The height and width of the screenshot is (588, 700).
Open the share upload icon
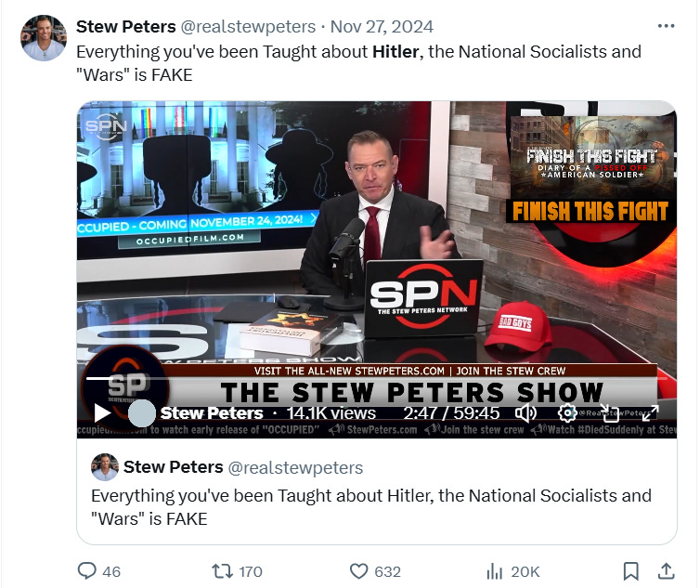coord(666,570)
